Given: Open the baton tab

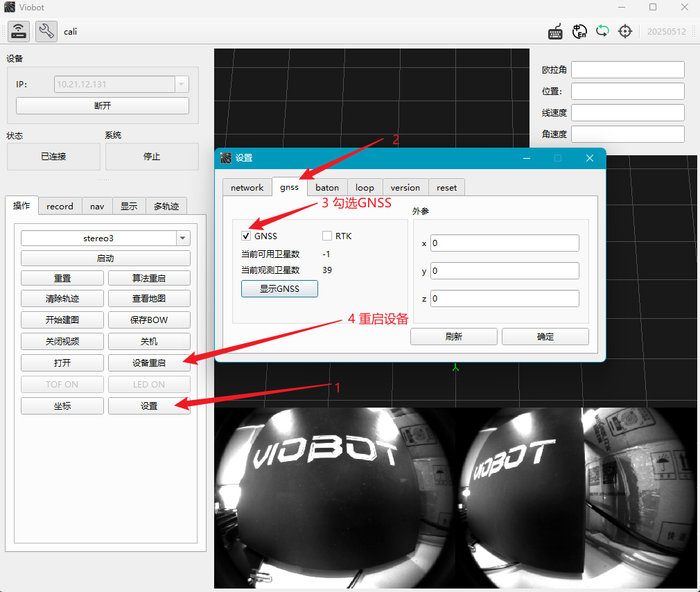Looking at the screenshot, I should click(327, 187).
